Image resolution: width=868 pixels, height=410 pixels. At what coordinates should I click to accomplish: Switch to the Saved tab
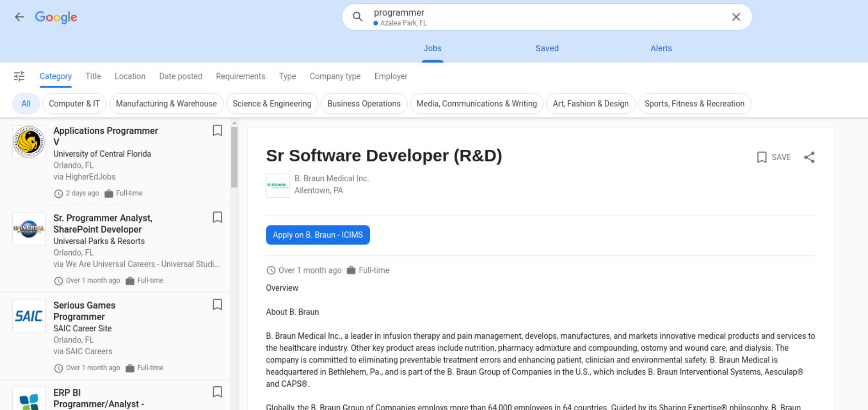point(547,48)
